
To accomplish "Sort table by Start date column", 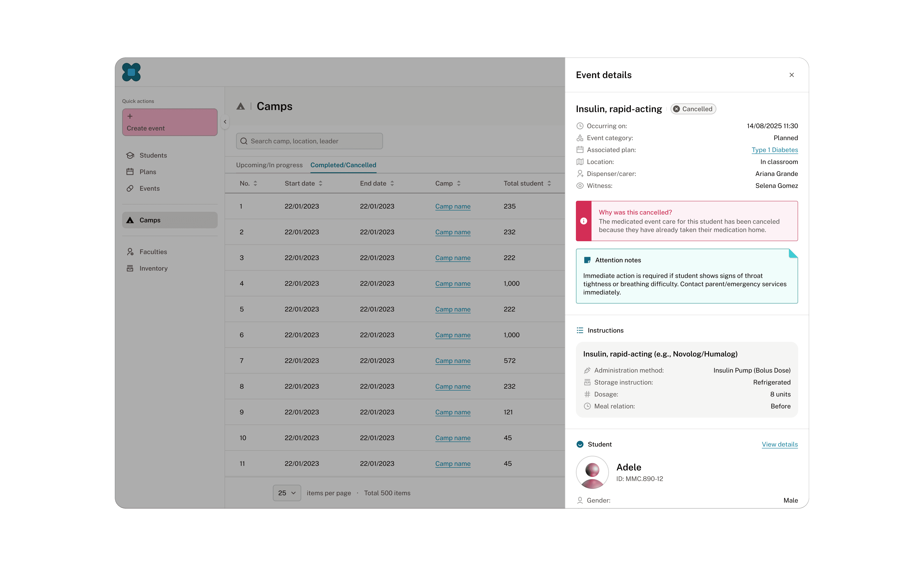I will coord(321,183).
